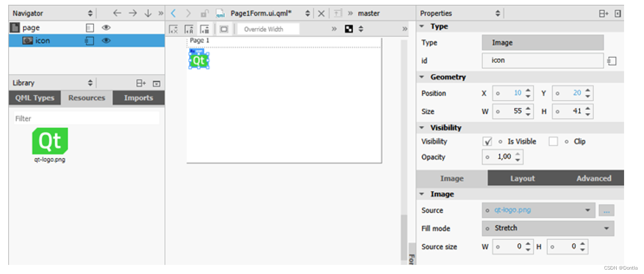Click the lock icon beside the file name
The height and width of the screenshot is (274, 644).
[x=204, y=13]
